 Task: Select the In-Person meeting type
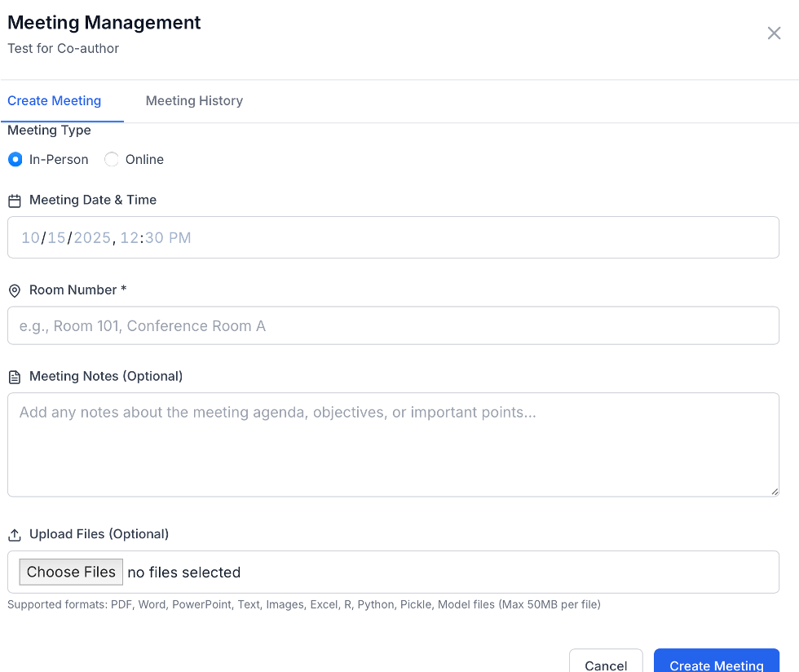[x=15, y=159]
